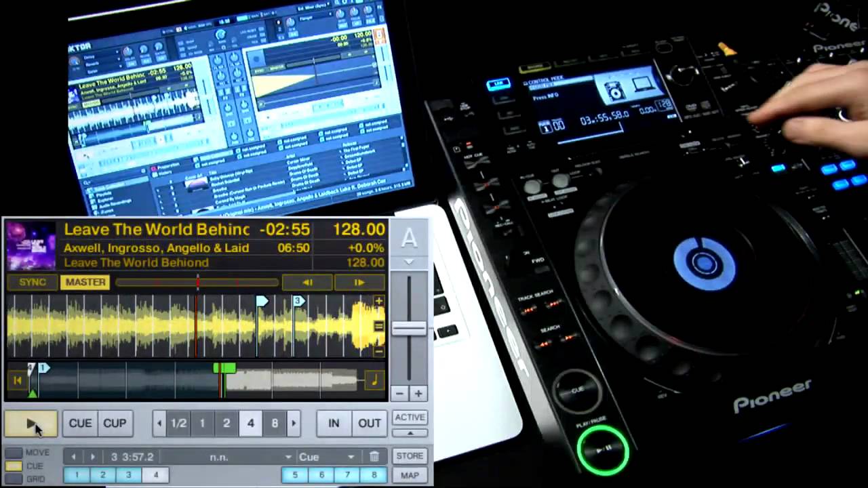This screenshot has height=488, width=868.
Task: Click the CUP button
Action: pyautogui.click(x=115, y=423)
